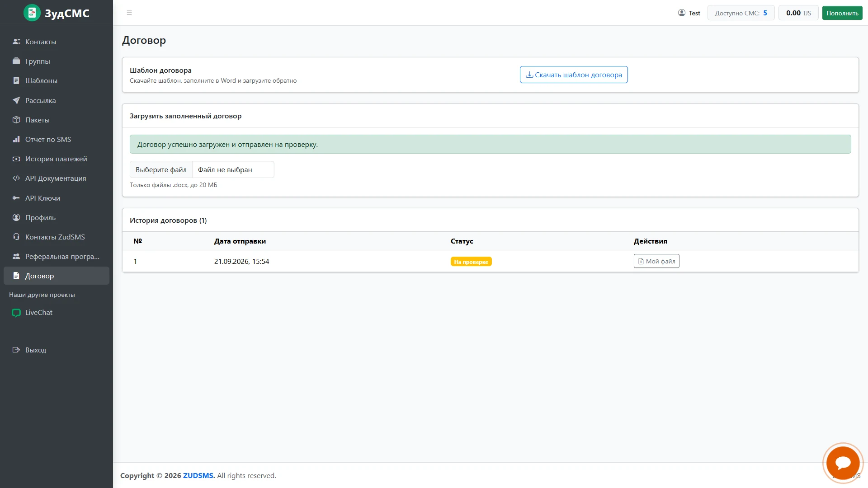
Task: Click the API Документация code icon
Action: 16,178
